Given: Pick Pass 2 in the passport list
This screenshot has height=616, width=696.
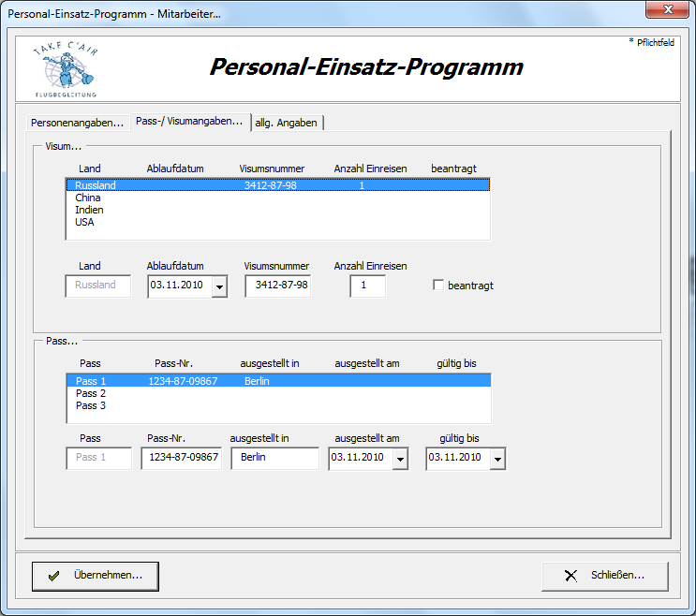Looking at the screenshot, I should pos(91,393).
